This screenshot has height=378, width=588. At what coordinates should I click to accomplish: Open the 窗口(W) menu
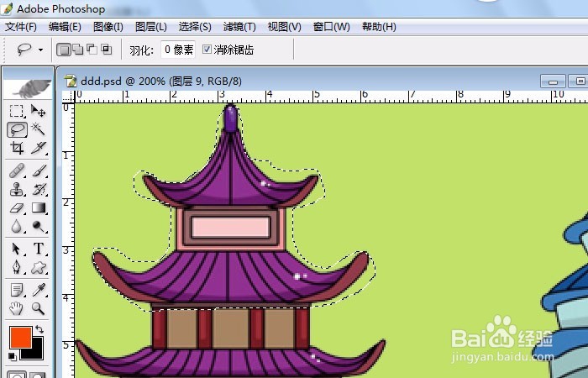pos(331,27)
